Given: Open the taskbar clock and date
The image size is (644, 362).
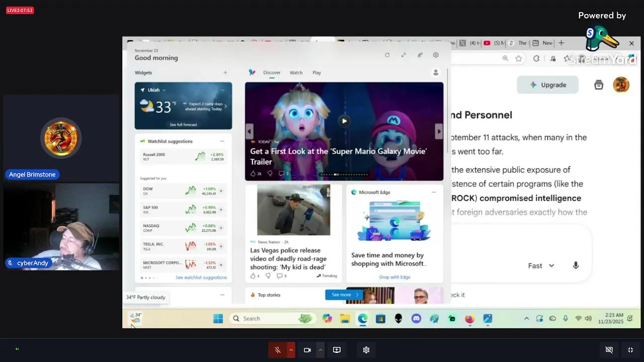Looking at the screenshot, I should click(x=611, y=318).
